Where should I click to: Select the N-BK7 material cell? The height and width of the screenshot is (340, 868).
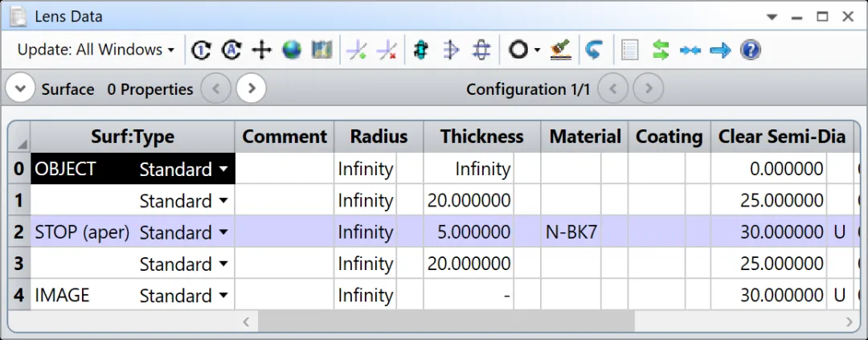(571, 232)
